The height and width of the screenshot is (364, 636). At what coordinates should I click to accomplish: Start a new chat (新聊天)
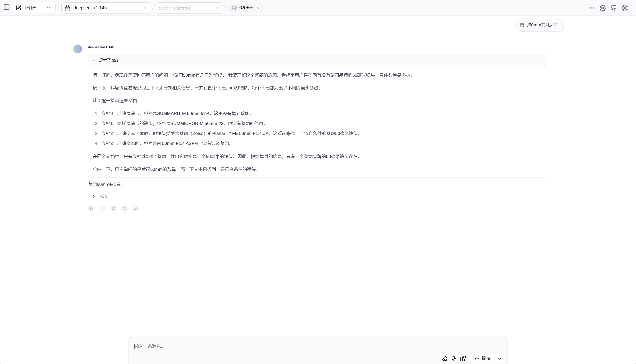point(27,8)
